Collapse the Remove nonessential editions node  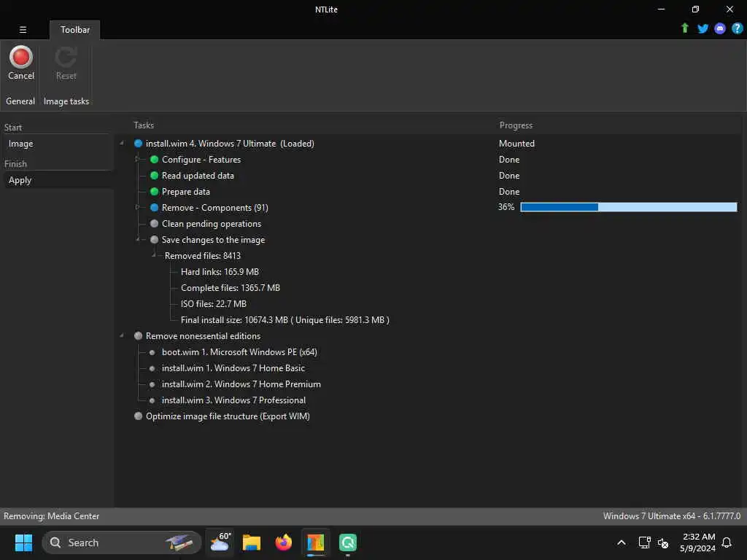[x=122, y=335]
